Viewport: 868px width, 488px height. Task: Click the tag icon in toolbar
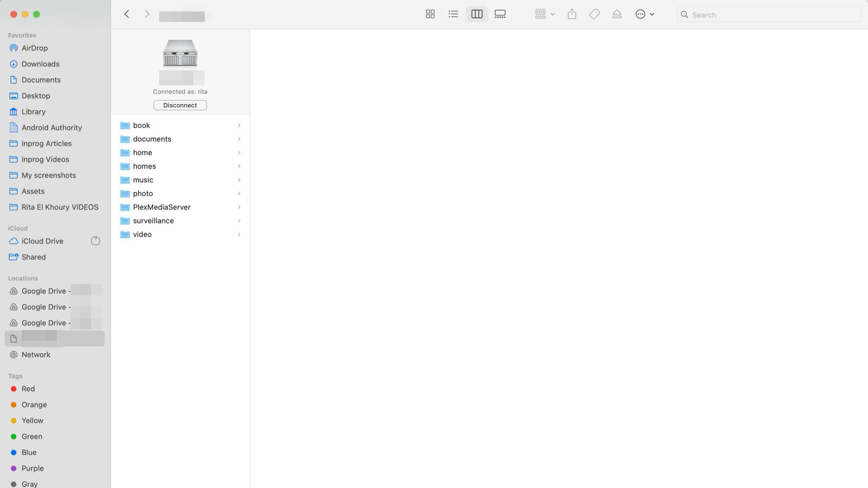point(594,14)
